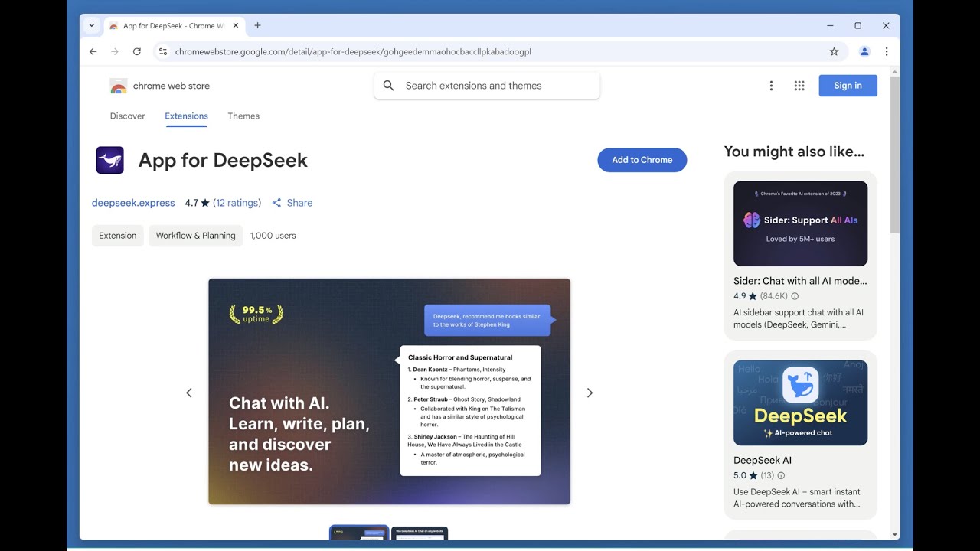Open Google apps grid icon
The height and width of the screenshot is (551, 980).
799,86
